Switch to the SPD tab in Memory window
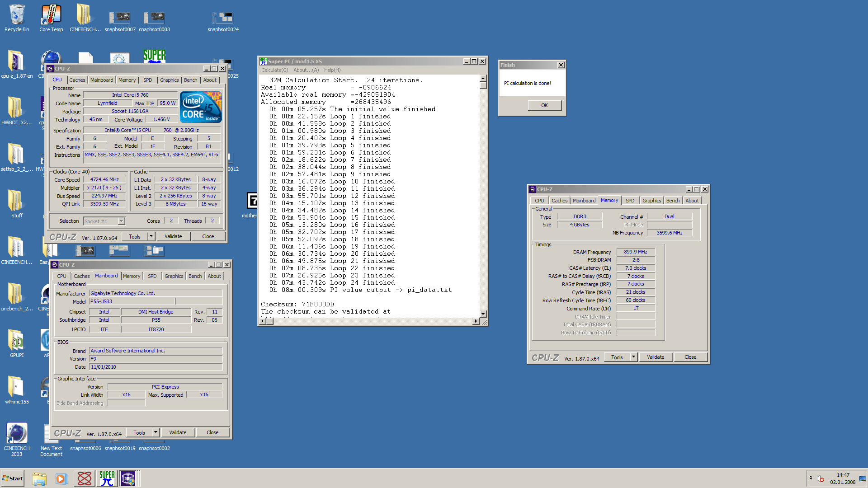868x488 pixels. tap(630, 201)
